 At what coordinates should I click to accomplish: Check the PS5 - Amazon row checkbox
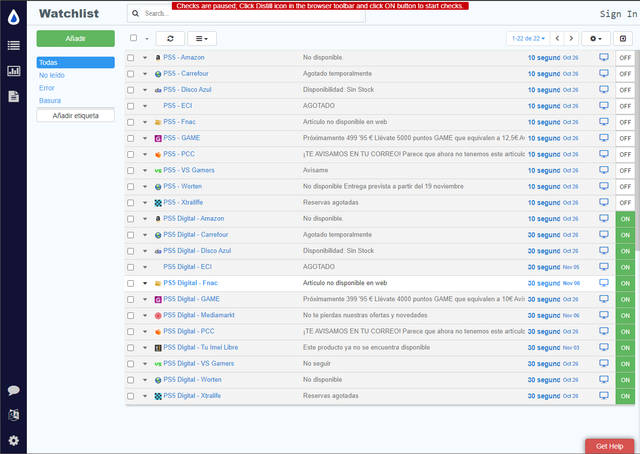(131, 58)
